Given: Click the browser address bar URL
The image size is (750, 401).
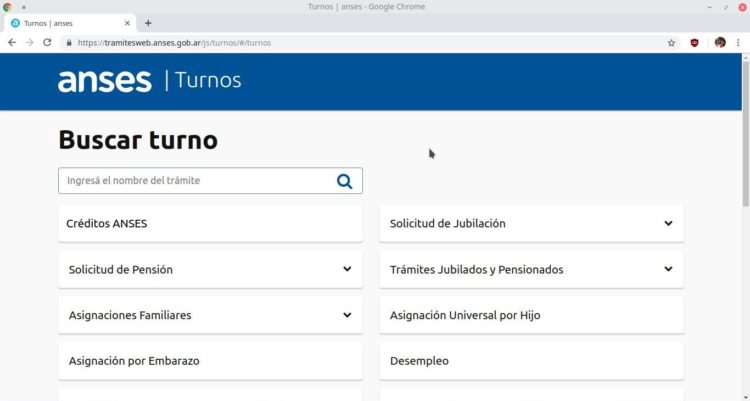Looking at the screenshot, I should tap(175, 43).
